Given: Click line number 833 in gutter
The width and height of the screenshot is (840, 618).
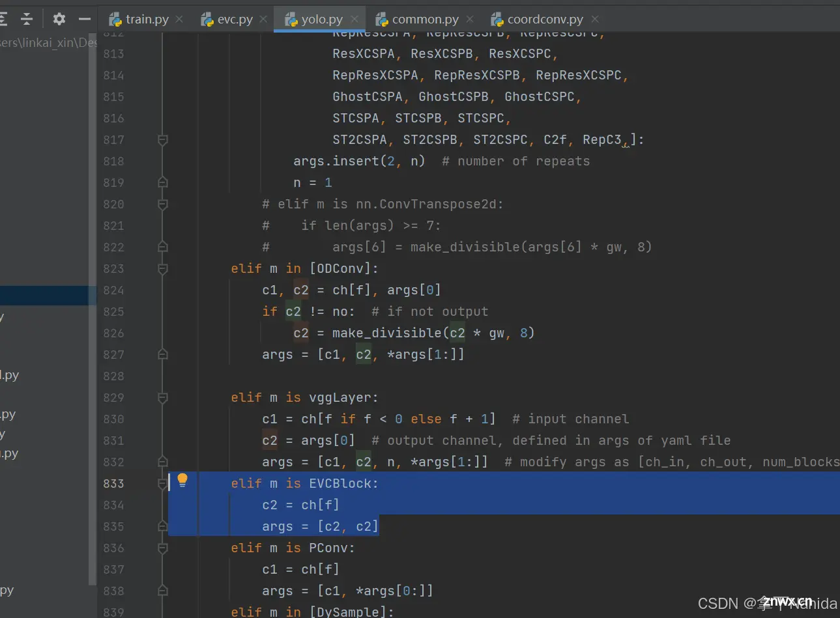Looking at the screenshot, I should (x=113, y=484).
